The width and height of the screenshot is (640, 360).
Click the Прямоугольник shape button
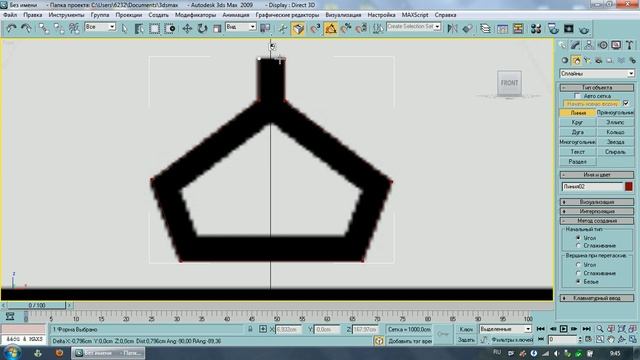(x=615, y=113)
